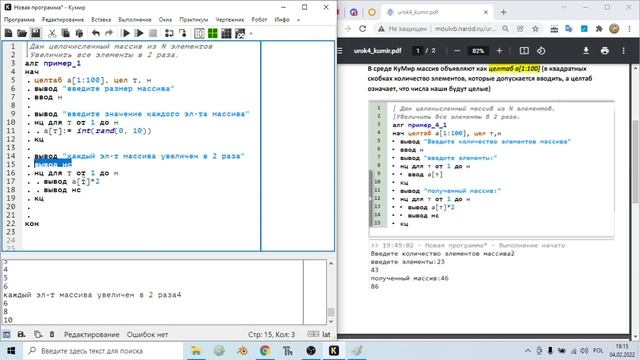Rotate the PDF counterclockwise
The image size is (640, 360).
[541, 51]
